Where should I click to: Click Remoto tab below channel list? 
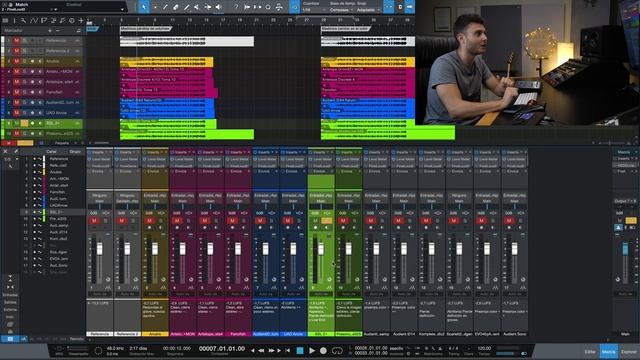pos(76,339)
